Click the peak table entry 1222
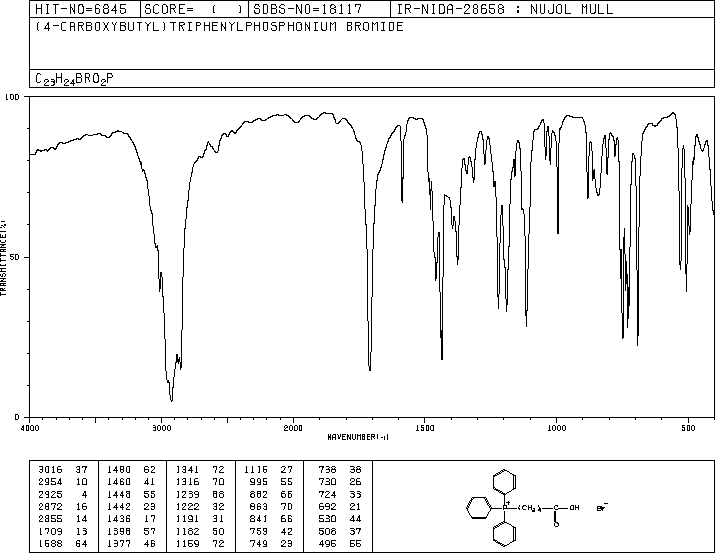Screen dimensions: 715x553 187,506
